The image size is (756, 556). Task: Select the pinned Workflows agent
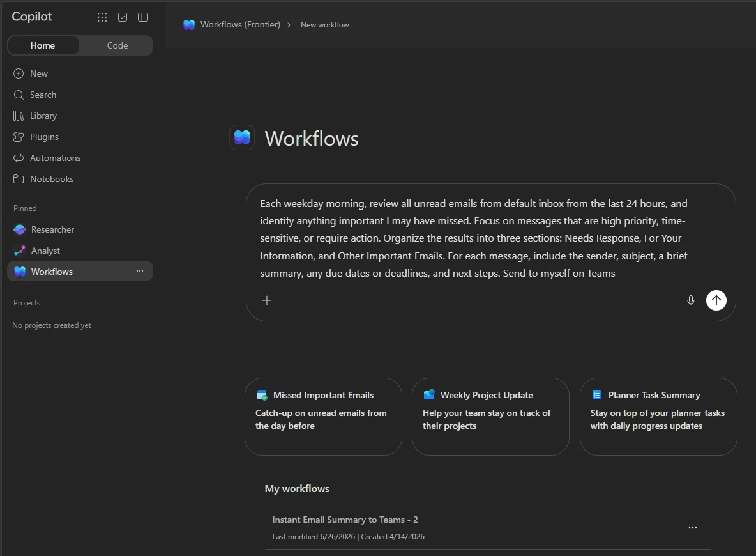click(80, 271)
